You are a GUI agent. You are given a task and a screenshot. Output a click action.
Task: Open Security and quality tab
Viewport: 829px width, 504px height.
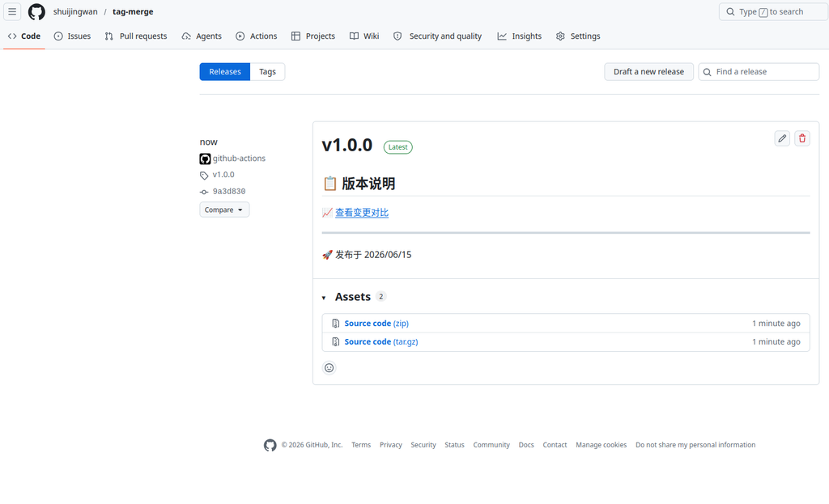pos(438,36)
